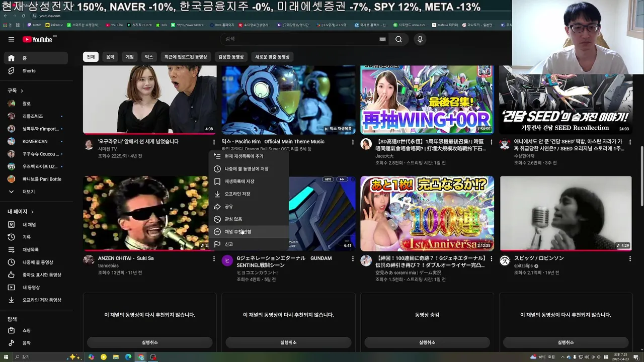Image resolution: width=644 pixels, height=362 pixels.
Task: Choose 재생목록에 저장 menu item
Action: (249, 182)
